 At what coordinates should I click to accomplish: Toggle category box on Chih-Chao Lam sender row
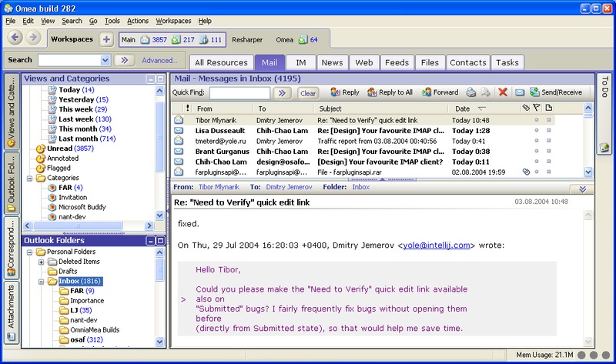click(x=549, y=162)
